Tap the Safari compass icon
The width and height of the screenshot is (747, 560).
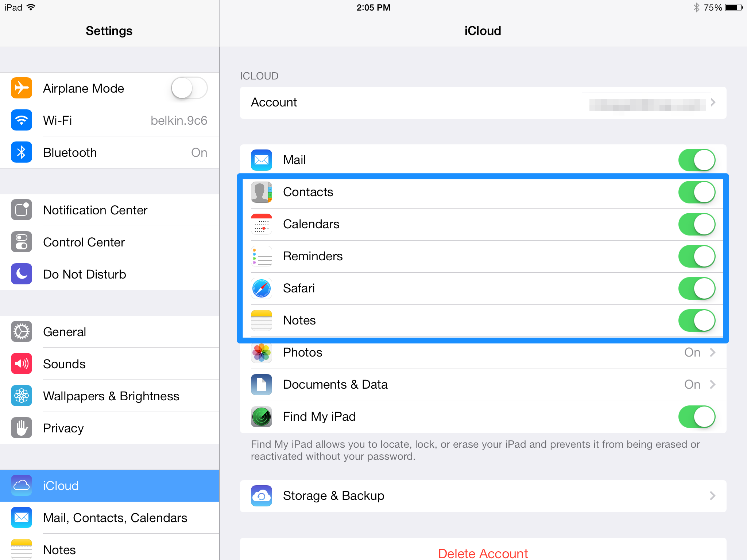click(262, 288)
